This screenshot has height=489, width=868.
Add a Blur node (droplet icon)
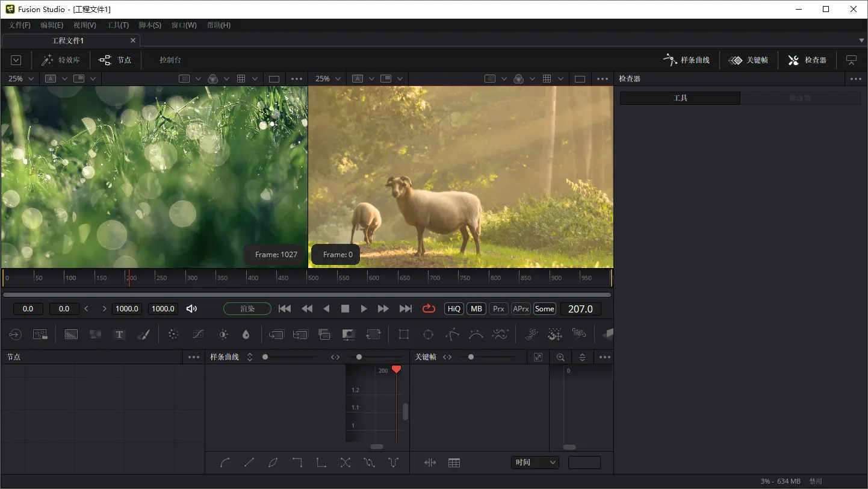click(x=246, y=334)
